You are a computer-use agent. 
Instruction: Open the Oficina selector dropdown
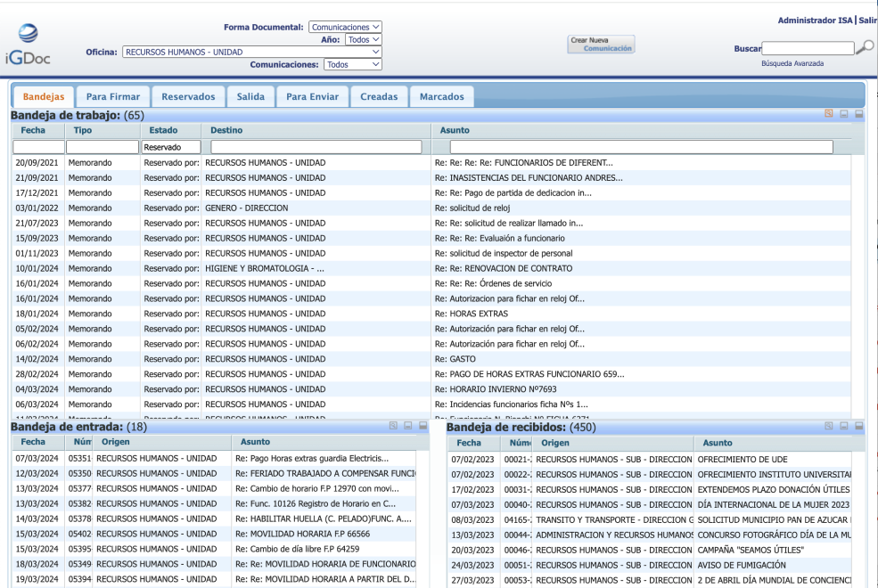(251, 53)
